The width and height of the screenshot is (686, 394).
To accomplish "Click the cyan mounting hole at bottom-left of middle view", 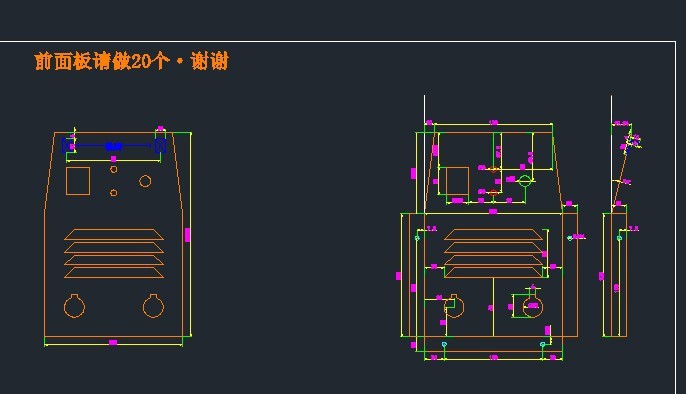I will (x=444, y=345).
